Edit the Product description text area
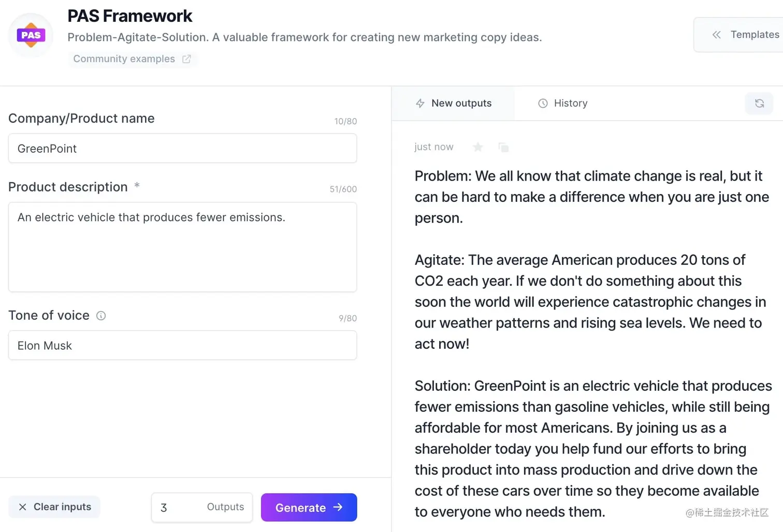The width and height of the screenshot is (783, 532). point(182,247)
